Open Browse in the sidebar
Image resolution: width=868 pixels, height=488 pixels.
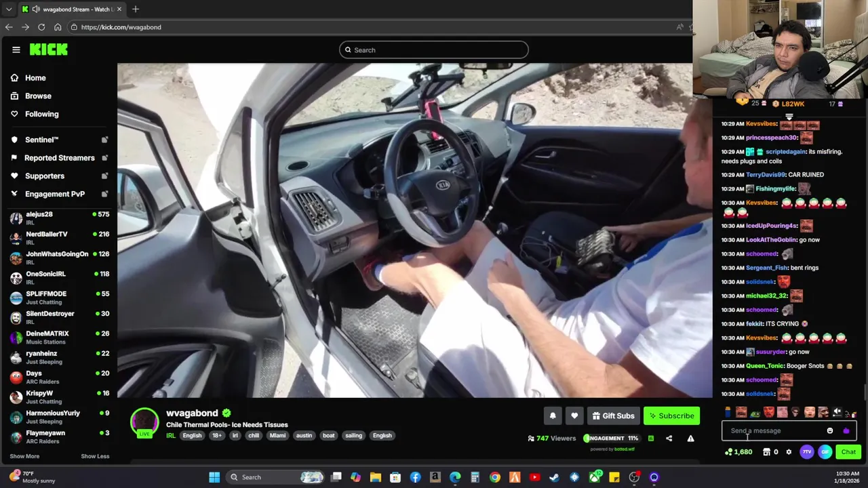click(x=38, y=96)
